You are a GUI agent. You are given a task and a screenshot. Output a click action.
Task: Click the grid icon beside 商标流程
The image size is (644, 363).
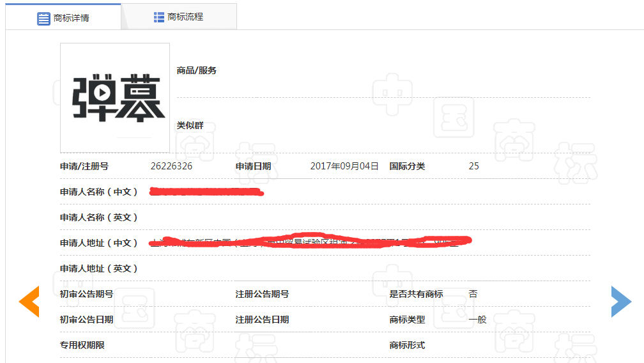159,17
